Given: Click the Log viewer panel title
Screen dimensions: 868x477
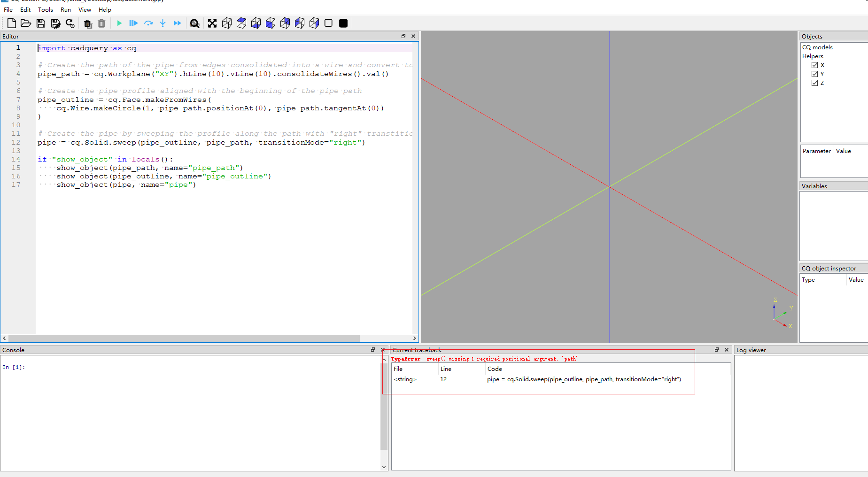Looking at the screenshot, I should (x=751, y=350).
